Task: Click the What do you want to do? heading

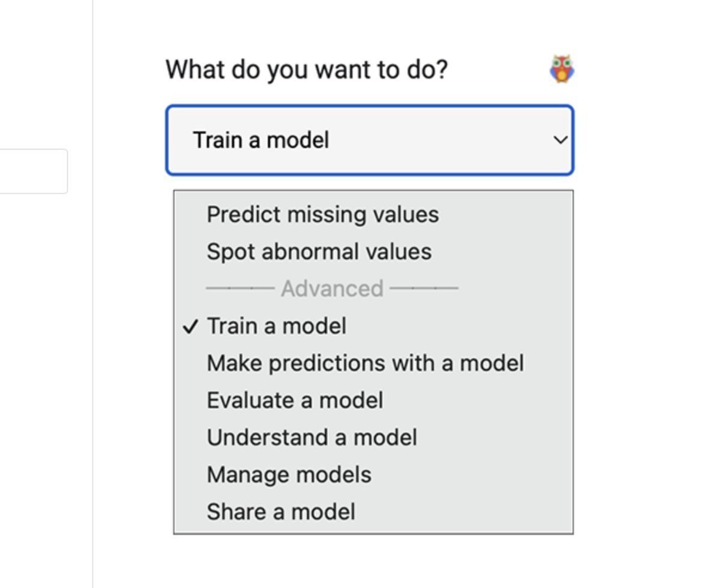Action: [x=307, y=70]
